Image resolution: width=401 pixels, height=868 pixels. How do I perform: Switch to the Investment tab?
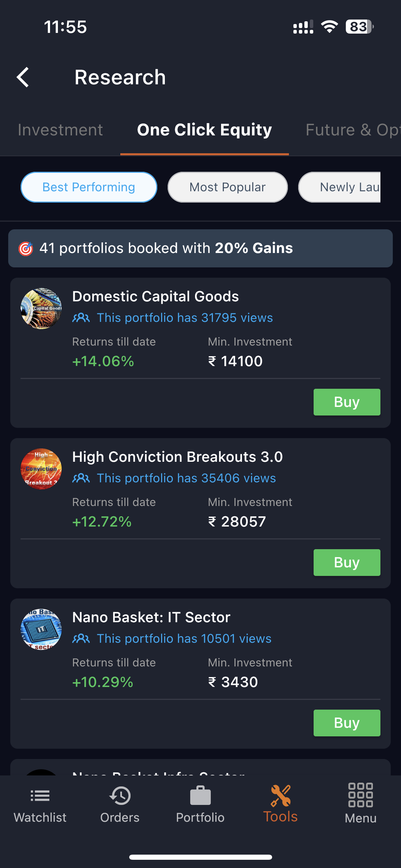60,130
